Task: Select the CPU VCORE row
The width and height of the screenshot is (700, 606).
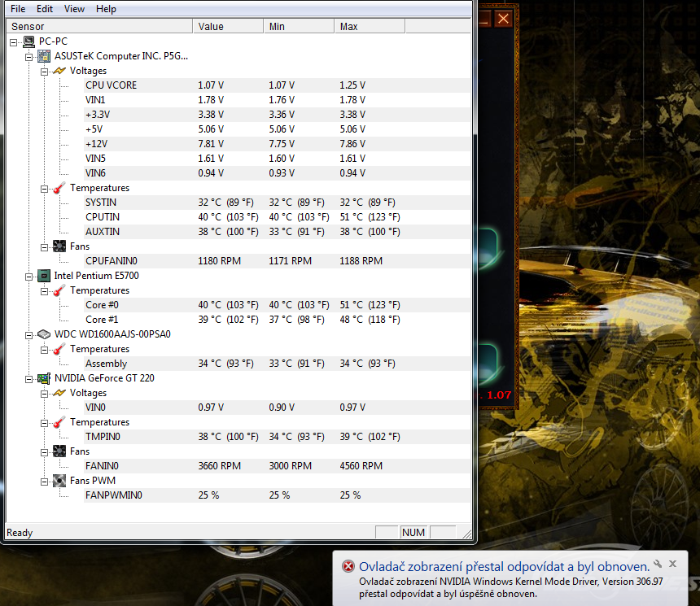Action: tap(277, 85)
